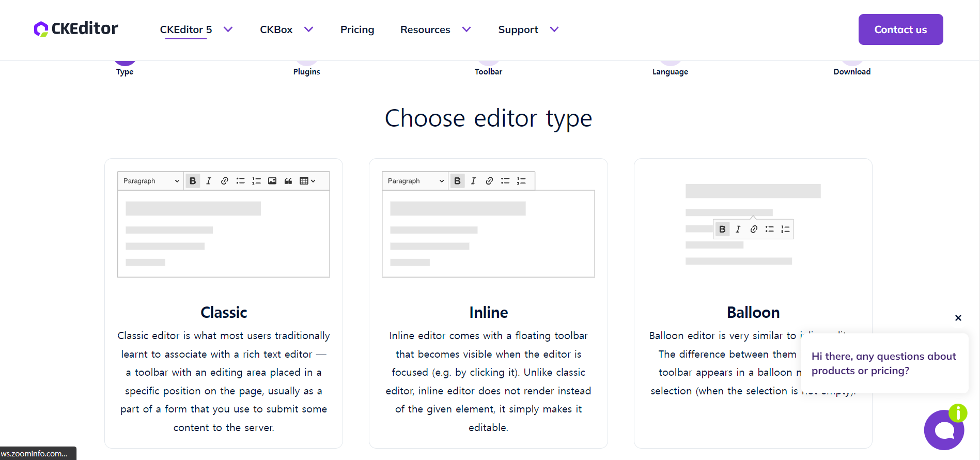Screen dimensions: 980x460
Task: Click the CKEditor logo
Action: pos(76,29)
